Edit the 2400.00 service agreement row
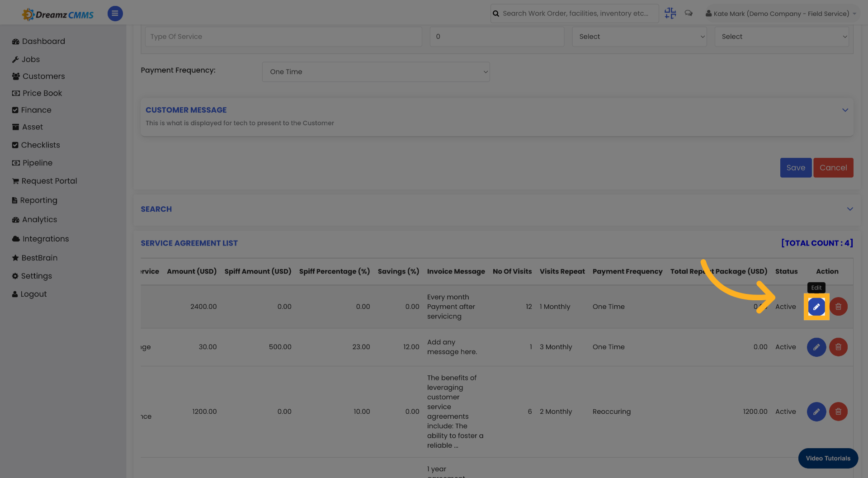Screen dimensions: 868x478 pyautogui.click(x=816, y=307)
